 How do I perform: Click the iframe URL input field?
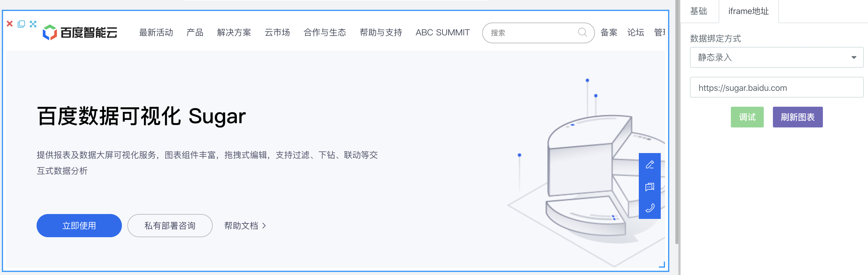pos(776,87)
